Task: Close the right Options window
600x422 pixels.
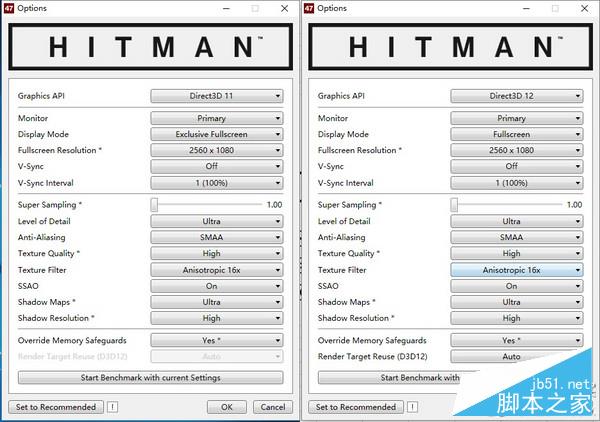Action: 584,8
